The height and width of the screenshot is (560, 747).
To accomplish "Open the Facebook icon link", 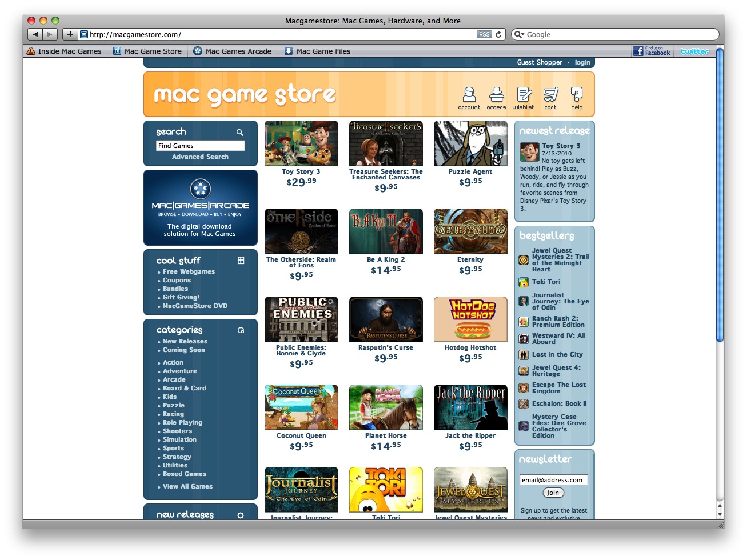I will (x=652, y=51).
